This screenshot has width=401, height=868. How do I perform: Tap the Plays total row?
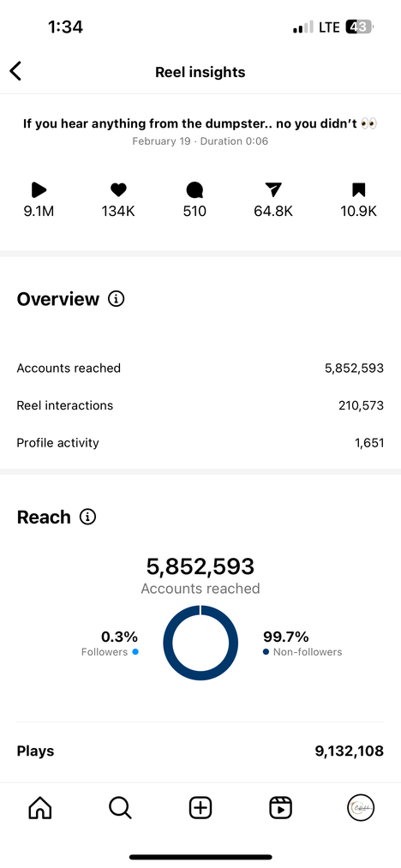click(x=200, y=751)
